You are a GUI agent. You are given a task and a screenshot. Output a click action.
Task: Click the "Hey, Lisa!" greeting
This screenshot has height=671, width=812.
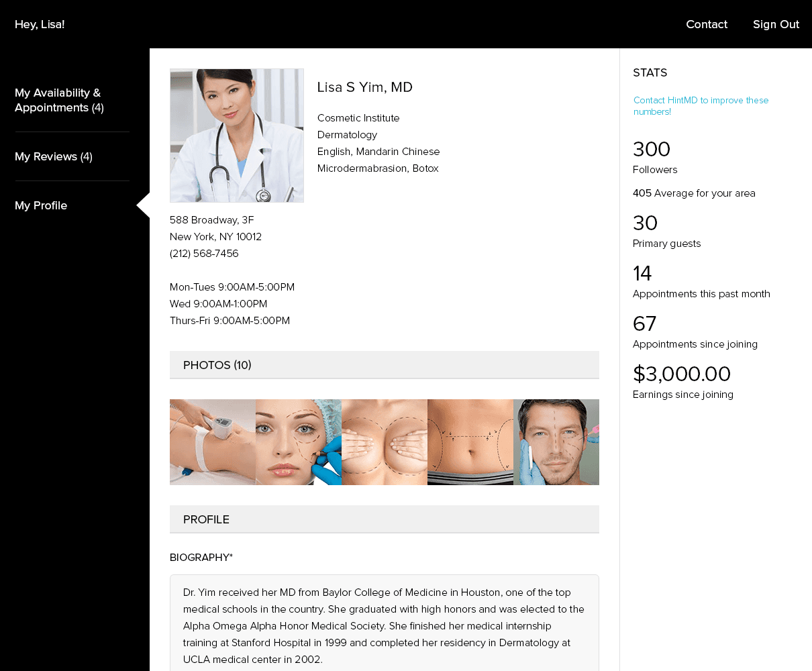point(40,24)
